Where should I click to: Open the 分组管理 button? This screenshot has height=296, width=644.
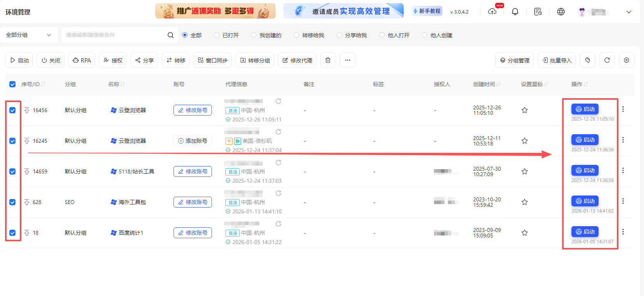point(515,60)
